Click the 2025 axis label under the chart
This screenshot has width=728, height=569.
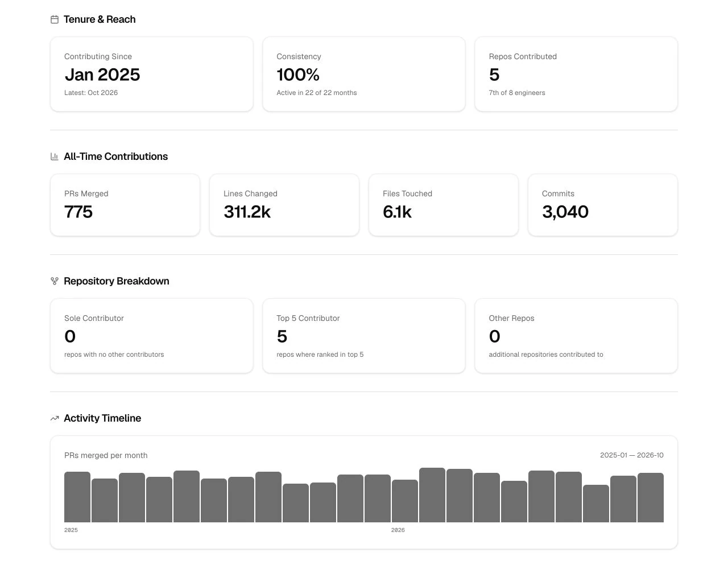pos(71,530)
